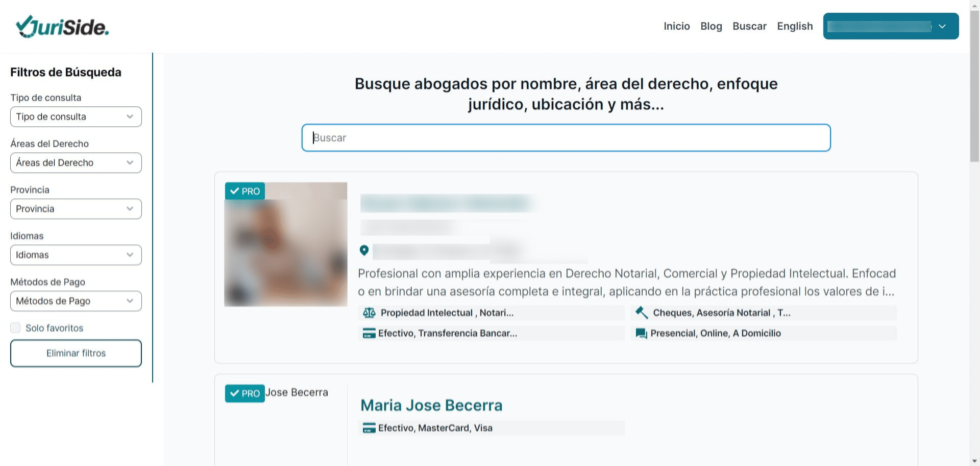Click the gavel icon beside Cheques, Asesoría Notarial
980x466 pixels.
641,312
